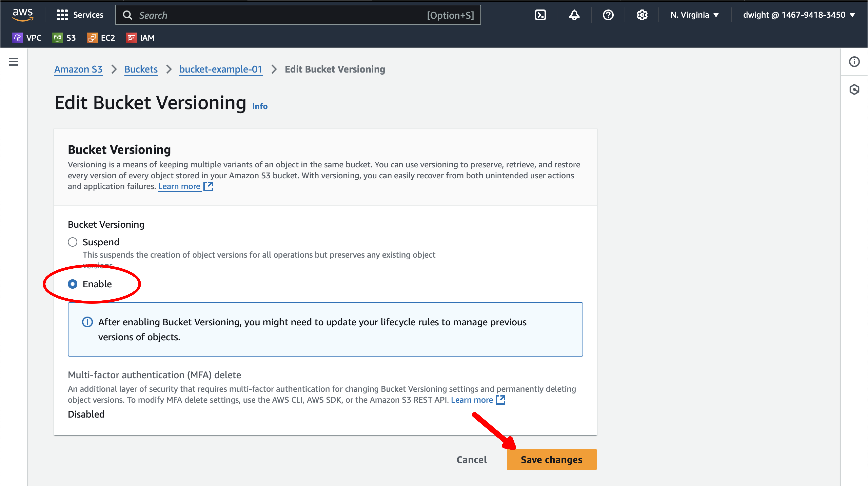Viewport: 868px width, 486px height.
Task: Open the settings gear icon
Action: click(642, 15)
